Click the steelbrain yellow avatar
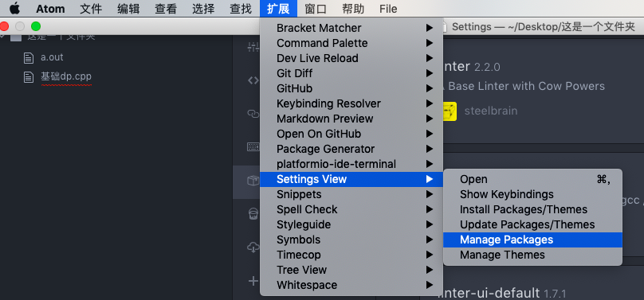Image resolution: width=644 pixels, height=300 pixels. [x=450, y=111]
